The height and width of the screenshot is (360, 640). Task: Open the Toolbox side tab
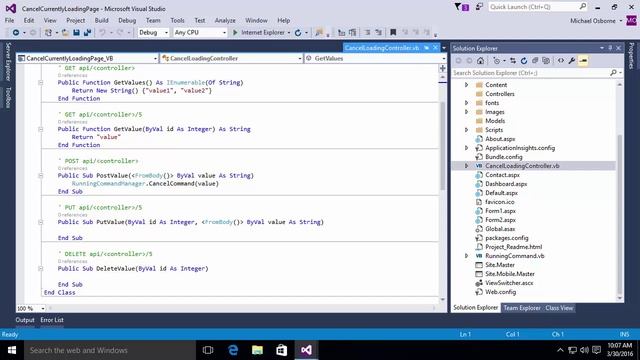tap(8, 98)
